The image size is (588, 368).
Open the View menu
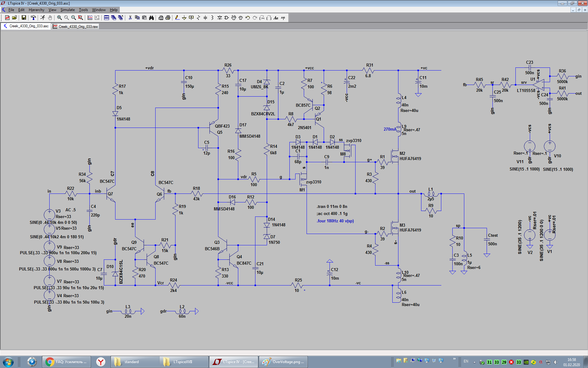click(52, 10)
